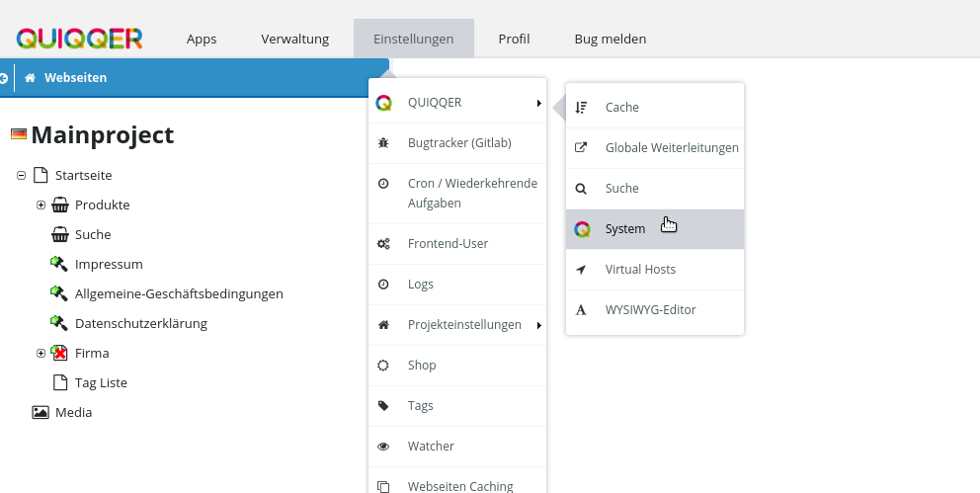
Task: Open the WYSIWYG-Editor settings entry
Action: tap(650, 310)
